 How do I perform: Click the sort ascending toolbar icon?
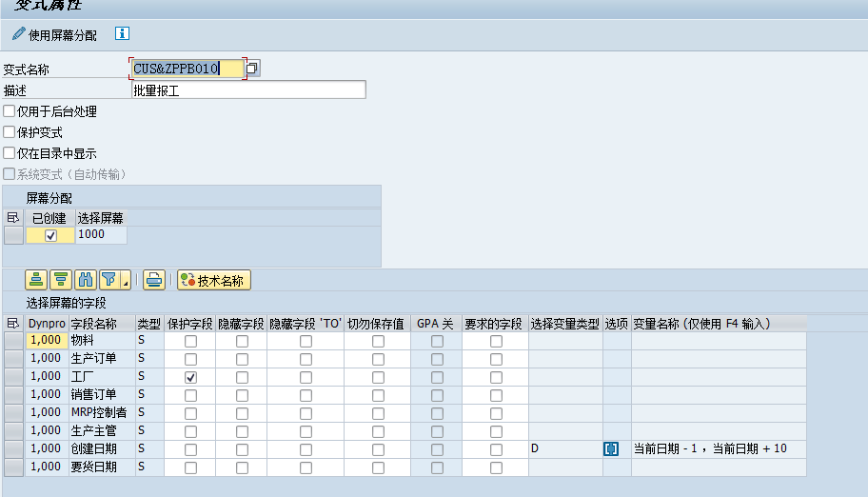pos(36,280)
